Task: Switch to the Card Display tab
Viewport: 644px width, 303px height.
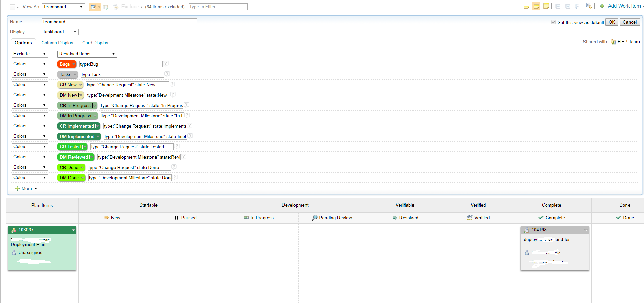Action: 95,43
